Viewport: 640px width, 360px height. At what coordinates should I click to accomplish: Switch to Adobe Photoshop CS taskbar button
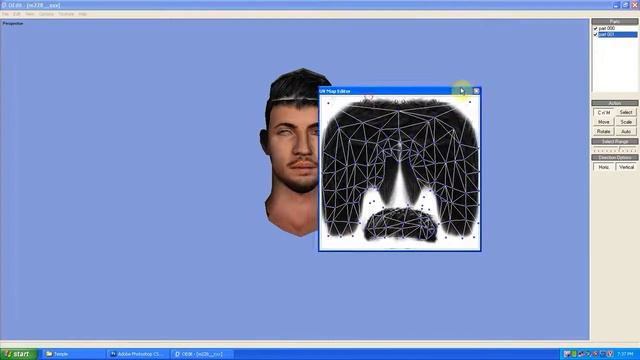coord(138,354)
